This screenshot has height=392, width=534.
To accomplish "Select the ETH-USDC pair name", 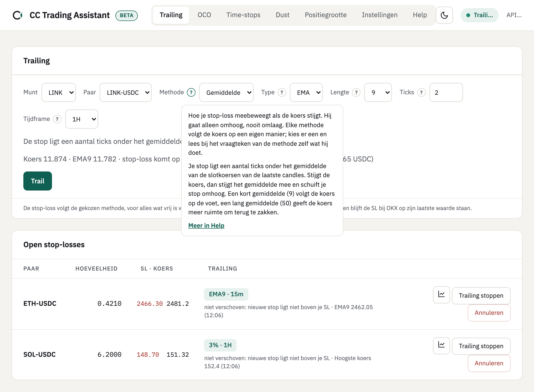I will coord(40,303).
